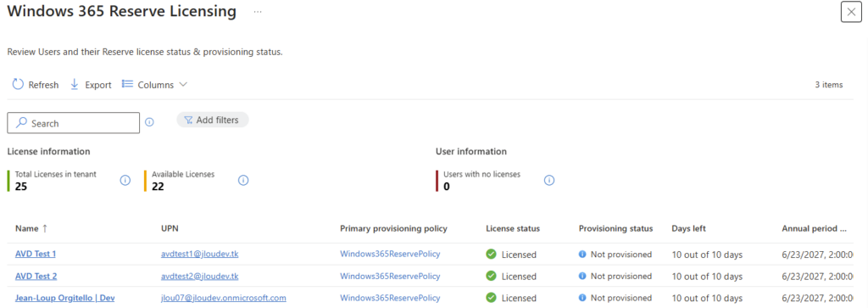The image size is (868, 308).
Task: Click into the Search field
Action: [74, 123]
